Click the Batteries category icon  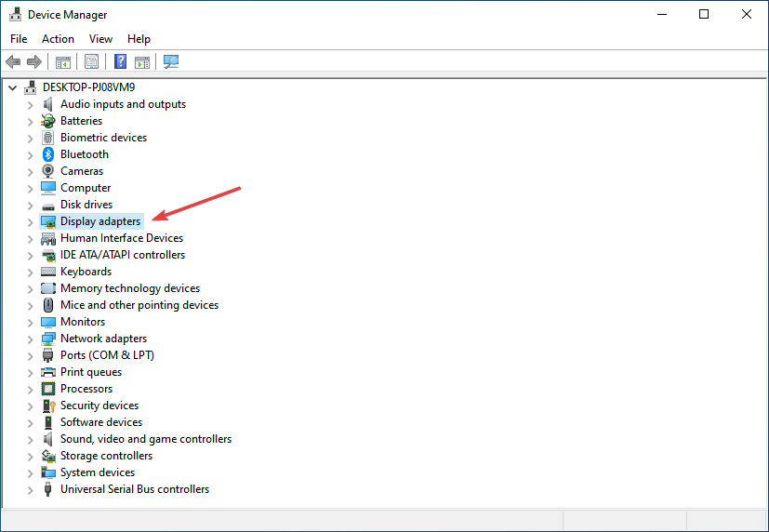point(48,121)
